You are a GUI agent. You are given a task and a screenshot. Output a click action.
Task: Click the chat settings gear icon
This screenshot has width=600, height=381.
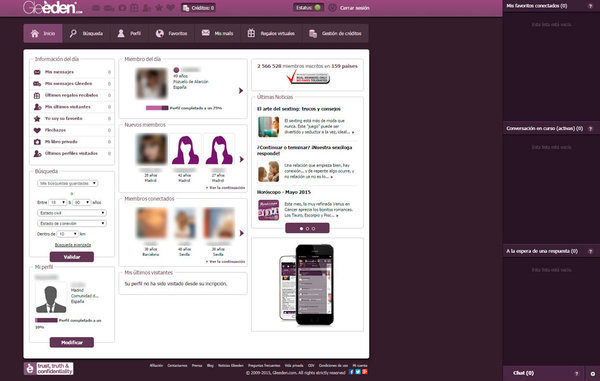592,374
